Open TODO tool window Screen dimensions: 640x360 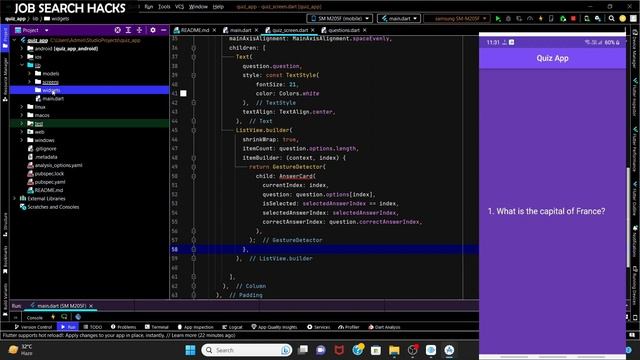(93, 327)
